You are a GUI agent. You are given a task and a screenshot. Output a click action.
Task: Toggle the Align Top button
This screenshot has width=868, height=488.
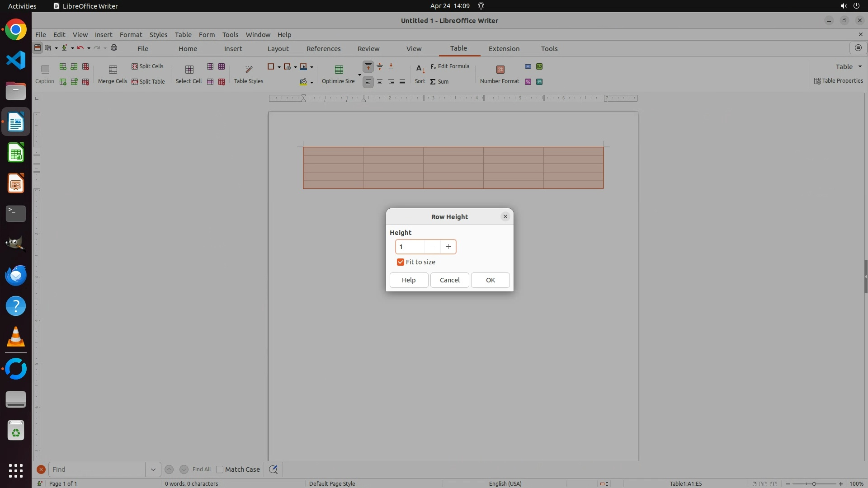coord(368,66)
